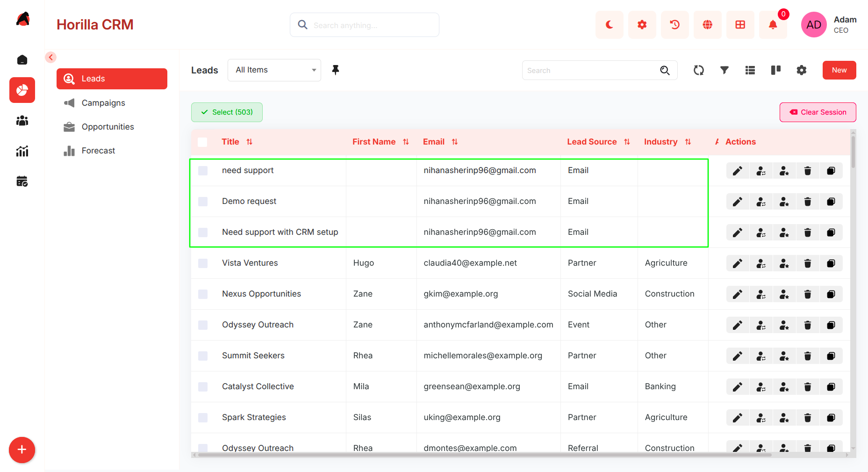The image size is (868, 472).
Task: Open leads list settings gear
Action: [802, 70]
